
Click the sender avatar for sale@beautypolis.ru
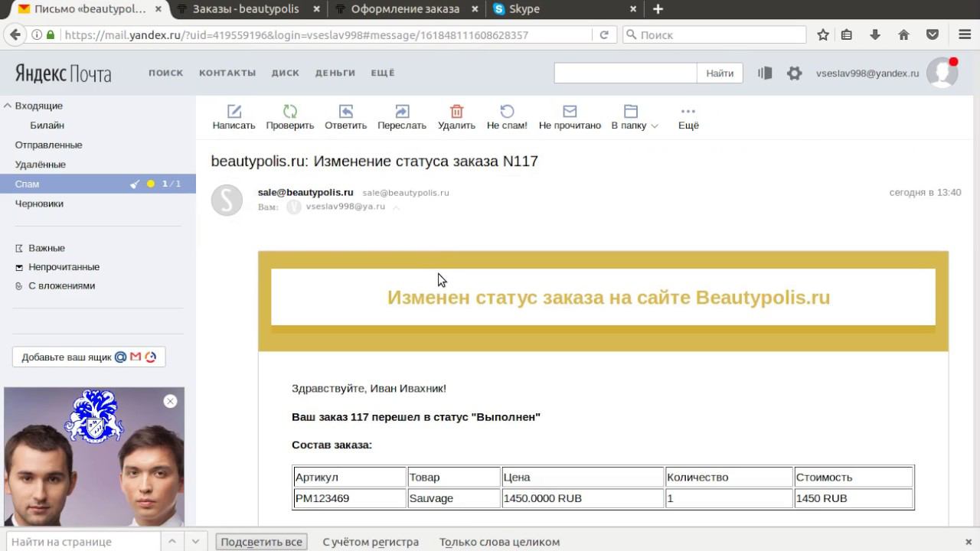227,201
